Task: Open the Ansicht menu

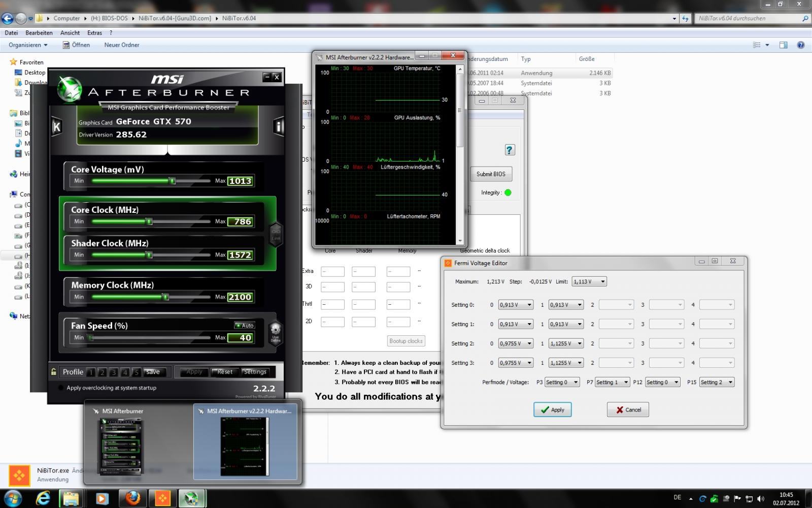Action: pos(70,33)
